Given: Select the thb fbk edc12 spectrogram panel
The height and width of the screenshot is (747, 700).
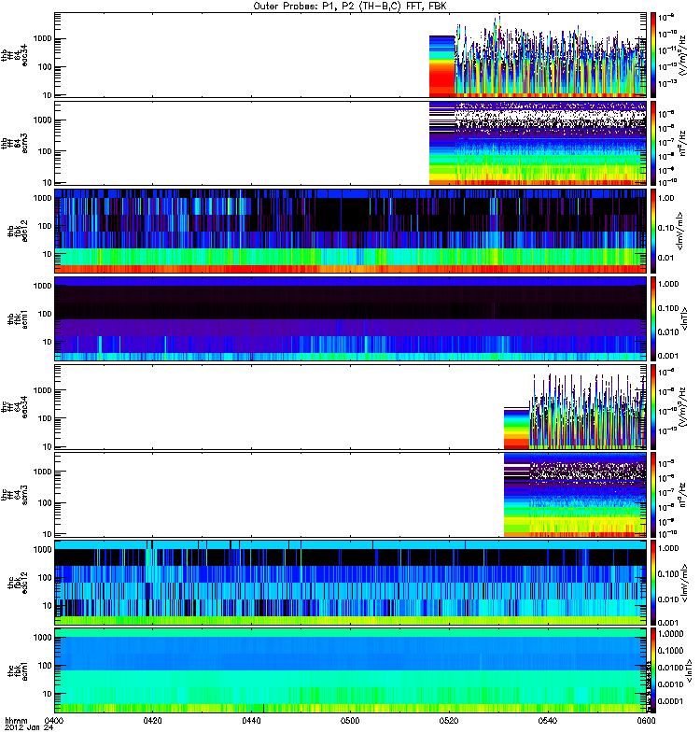Looking at the screenshot, I should (x=350, y=231).
